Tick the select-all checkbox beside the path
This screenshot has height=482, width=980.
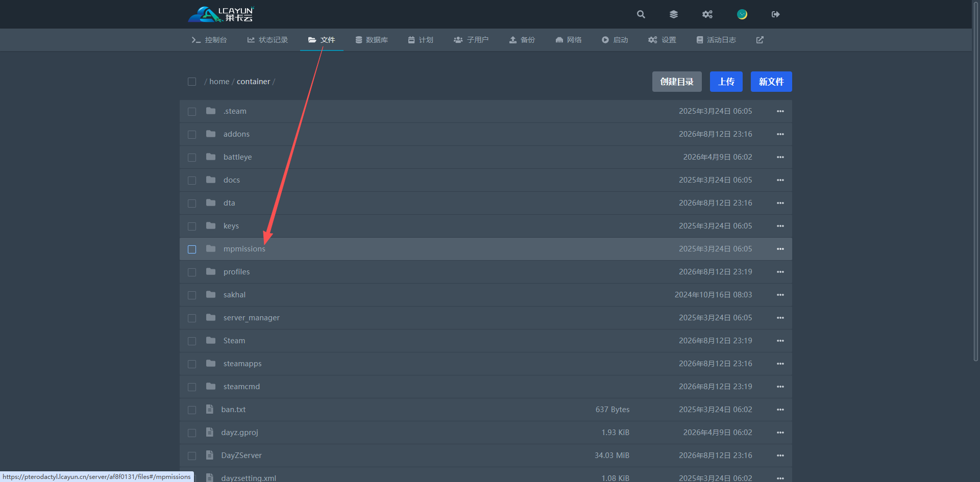(x=192, y=82)
